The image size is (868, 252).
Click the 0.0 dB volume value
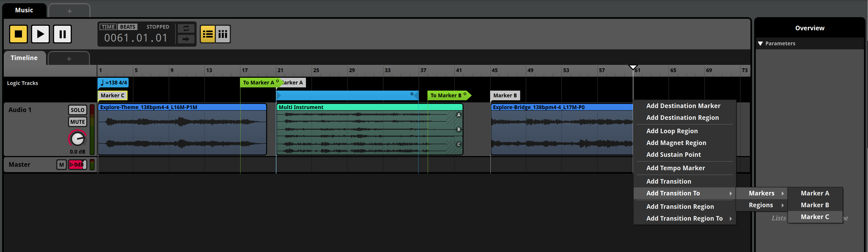point(77,152)
